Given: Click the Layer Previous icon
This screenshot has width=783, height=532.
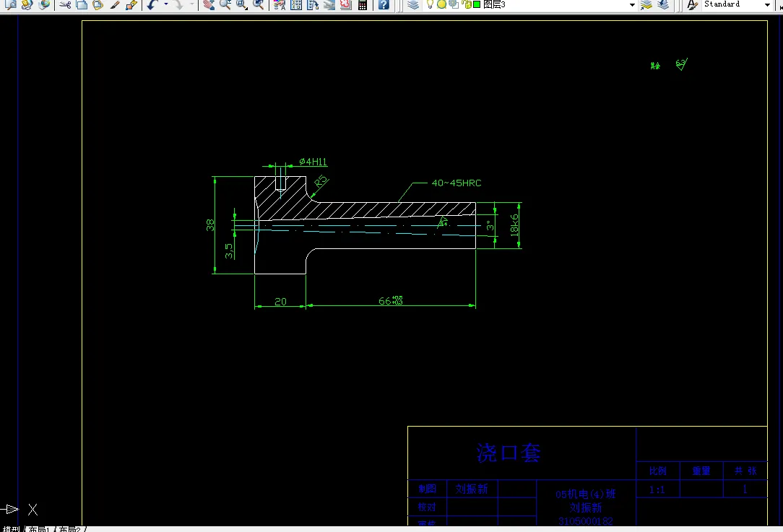Looking at the screenshot, I should click(663, 5).
